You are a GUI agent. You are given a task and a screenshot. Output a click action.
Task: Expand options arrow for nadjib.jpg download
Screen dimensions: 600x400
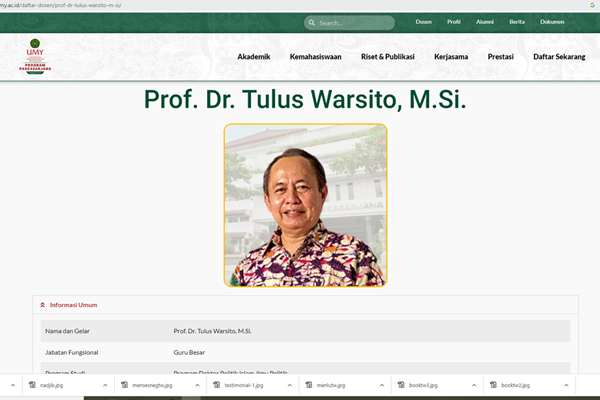[x=105, y=385]
